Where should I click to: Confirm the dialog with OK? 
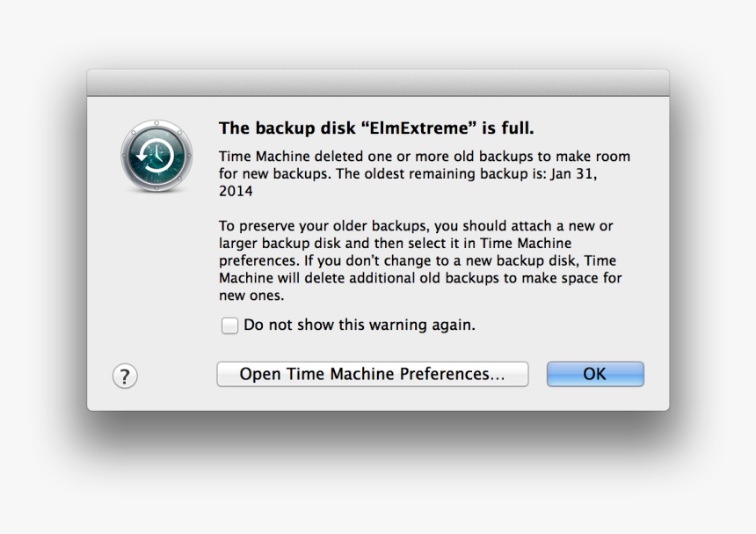pos(595,375)
